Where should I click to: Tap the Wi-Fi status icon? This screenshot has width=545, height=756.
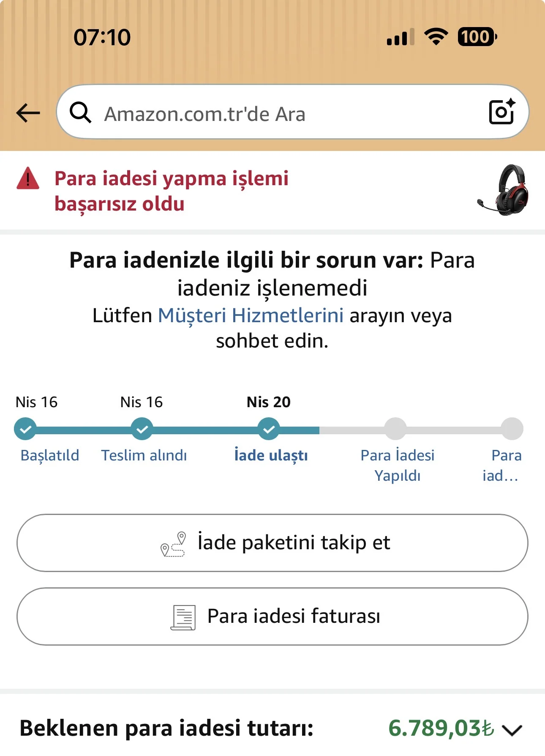click(x=436, y=37)
